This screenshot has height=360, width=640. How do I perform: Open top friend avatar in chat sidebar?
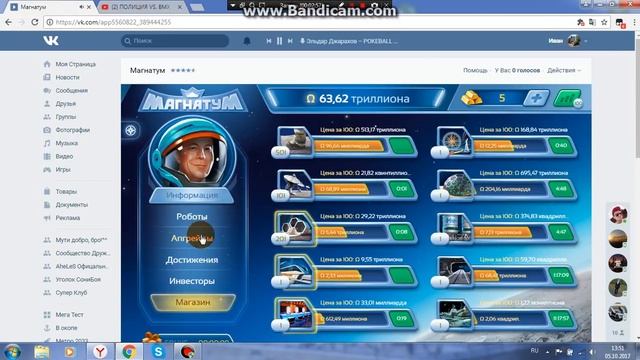[x=618, y=214]
